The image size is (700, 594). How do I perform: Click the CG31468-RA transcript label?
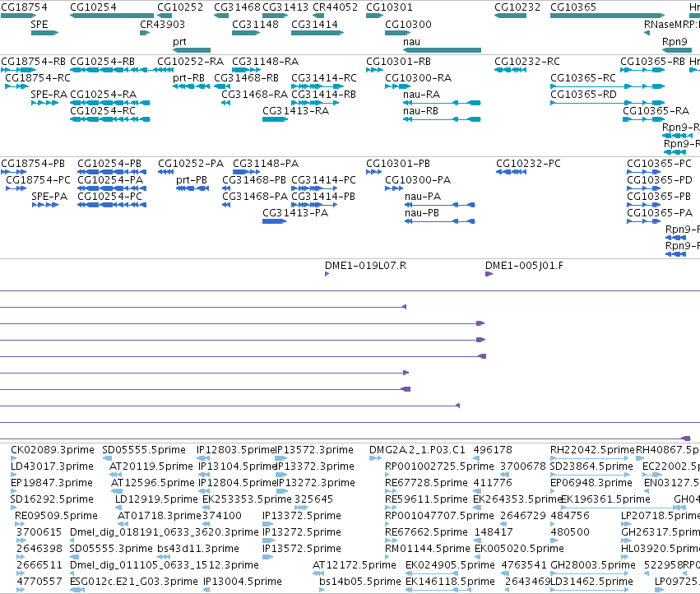coord(255,95)
